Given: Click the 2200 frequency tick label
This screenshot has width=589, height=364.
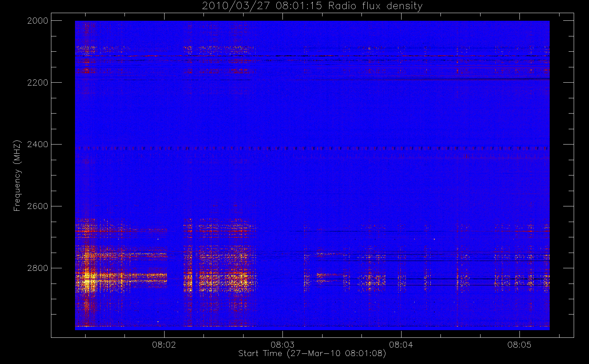Looking at the screenshot, I should point(38,83).
